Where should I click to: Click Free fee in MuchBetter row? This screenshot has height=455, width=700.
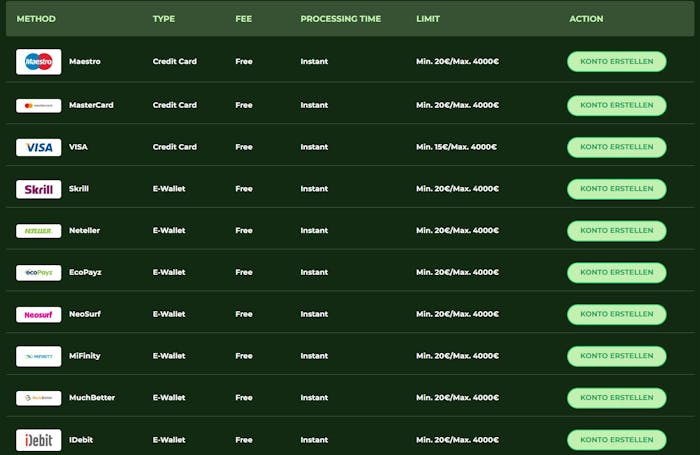click(x=244, y=398)
